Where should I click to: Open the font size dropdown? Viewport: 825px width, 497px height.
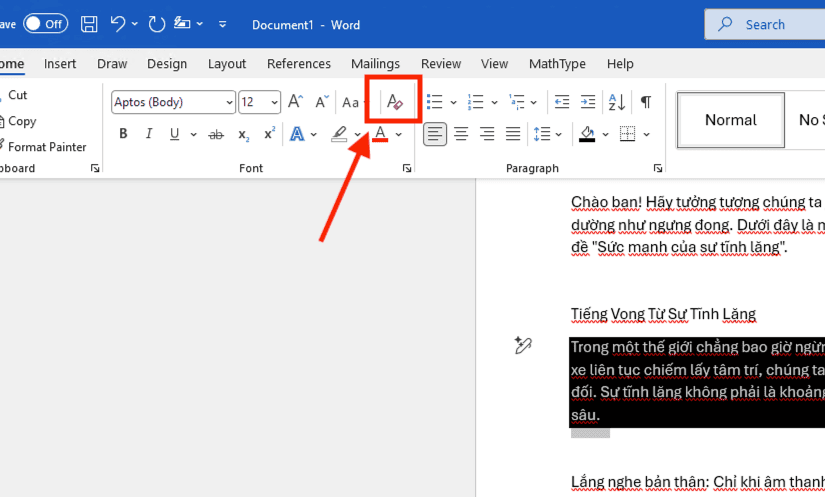pyautogui.click(x=274, y=102)
